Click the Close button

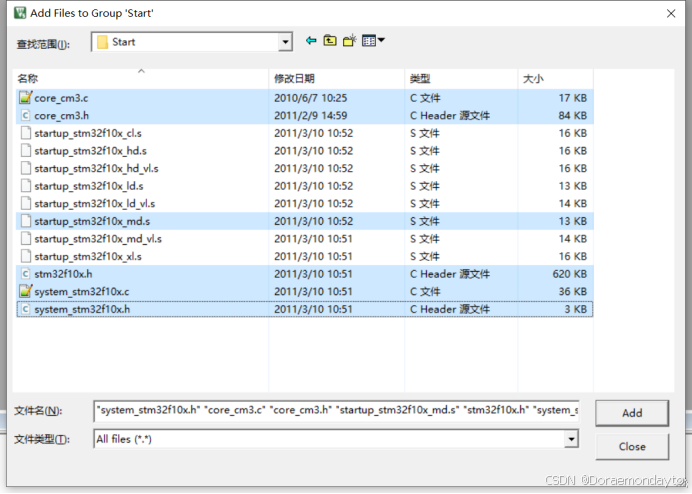[x=632, y=446]
